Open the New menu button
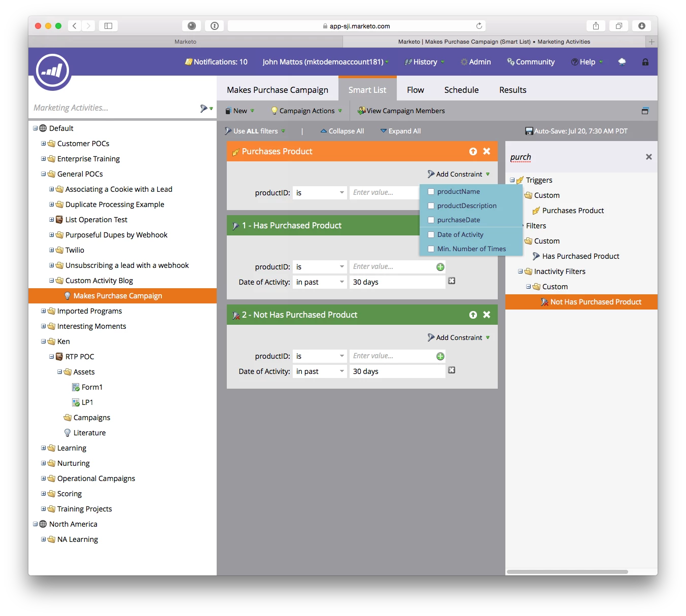 pos(239,111)
